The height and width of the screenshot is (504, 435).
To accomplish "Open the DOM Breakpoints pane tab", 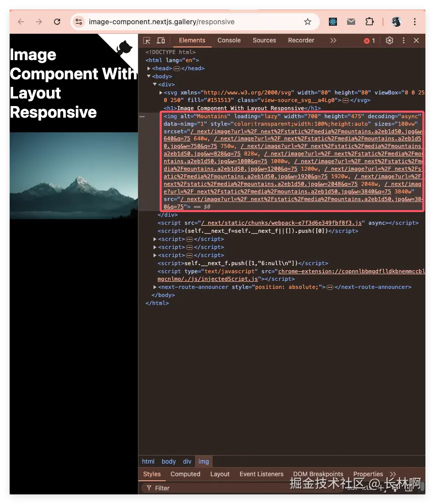I will 318,474.
